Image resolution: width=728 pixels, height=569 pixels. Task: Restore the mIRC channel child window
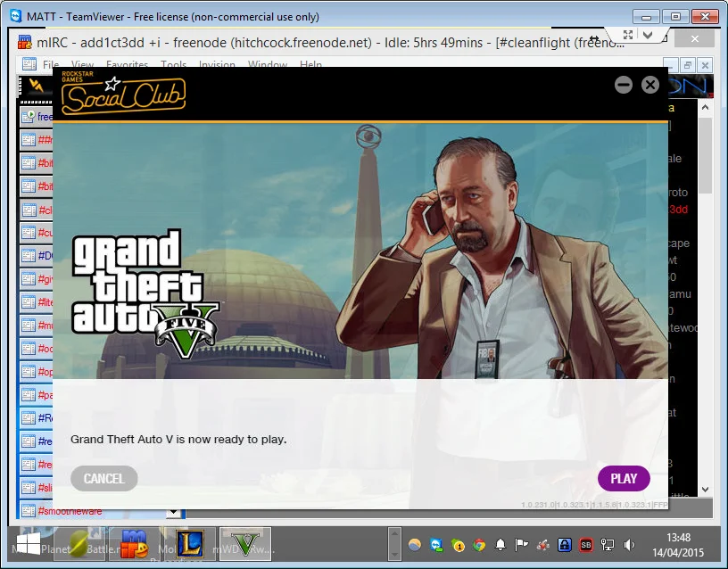(688, 65)
